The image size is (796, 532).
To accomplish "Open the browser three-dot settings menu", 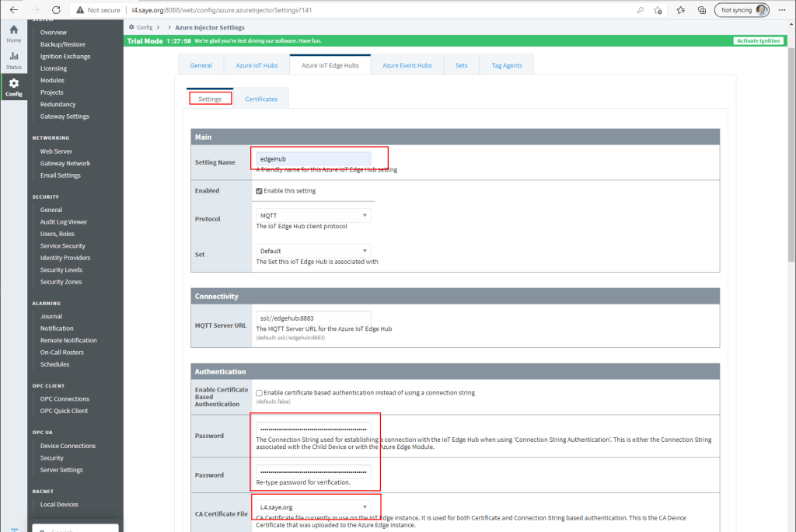I will [x=782, y=10].
